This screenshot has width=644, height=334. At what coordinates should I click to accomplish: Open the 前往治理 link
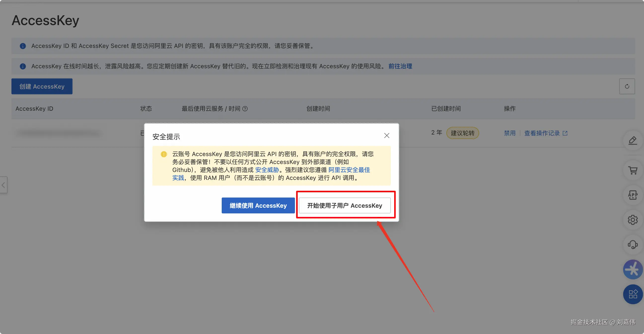point(400,66)
